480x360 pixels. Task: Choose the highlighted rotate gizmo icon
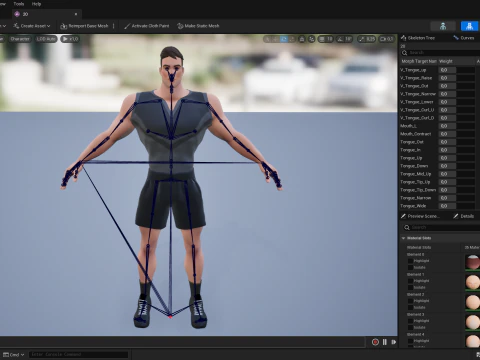click(x=284, y=39)
